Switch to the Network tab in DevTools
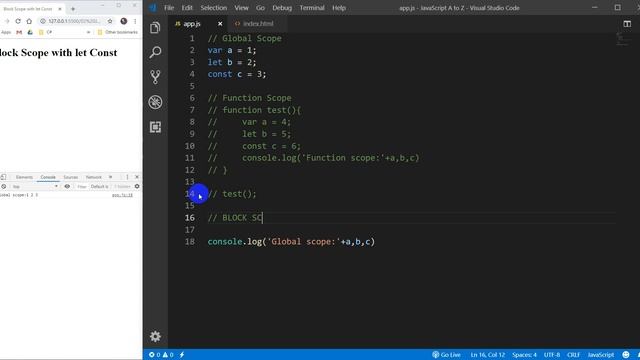The width and height of the screenshot is (640, 360). 93,177
